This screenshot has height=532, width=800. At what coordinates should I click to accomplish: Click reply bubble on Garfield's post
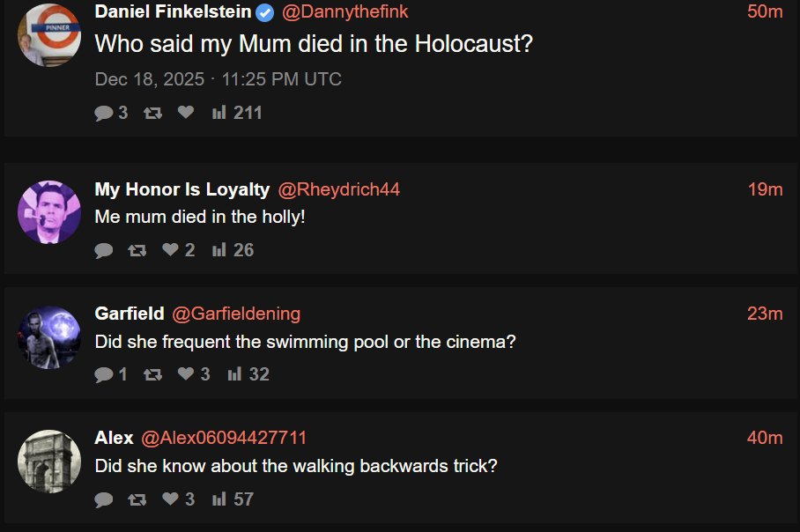(x=104, y=375)
